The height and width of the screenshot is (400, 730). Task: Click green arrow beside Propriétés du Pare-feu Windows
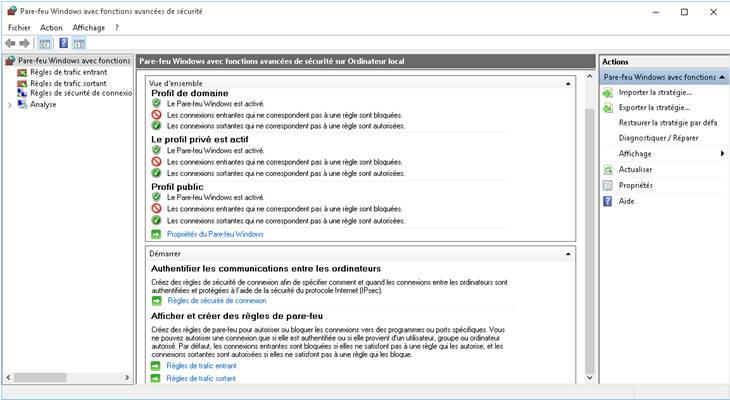(x=156, y=234)
